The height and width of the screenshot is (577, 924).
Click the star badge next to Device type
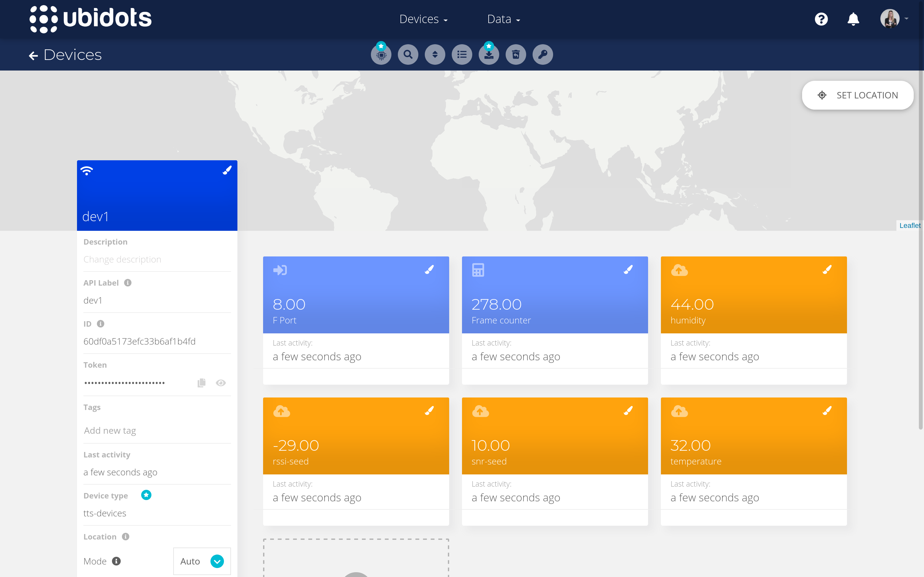(x=146, y=495)
